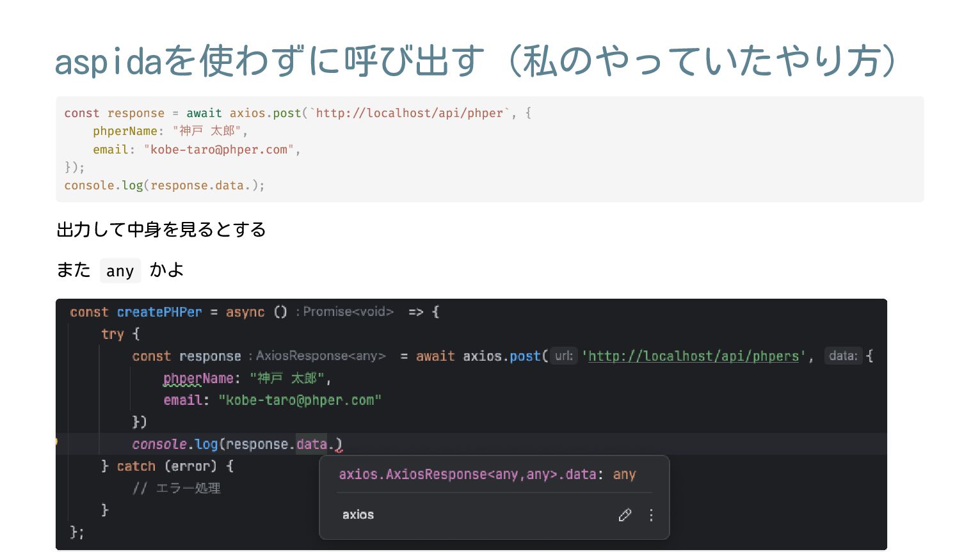Click the 'try {' line in the dark editor
This screenshot has width=980, height=552.
pos(120,334)
